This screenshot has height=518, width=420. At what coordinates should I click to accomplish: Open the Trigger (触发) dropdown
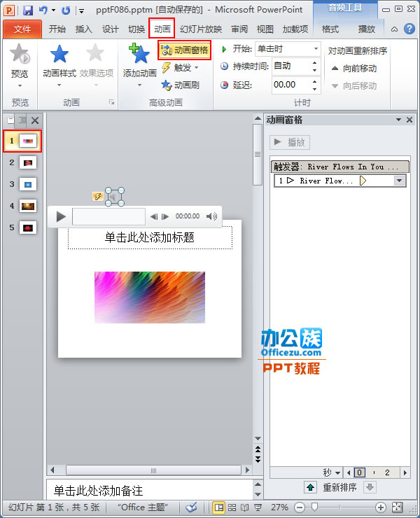181,68
